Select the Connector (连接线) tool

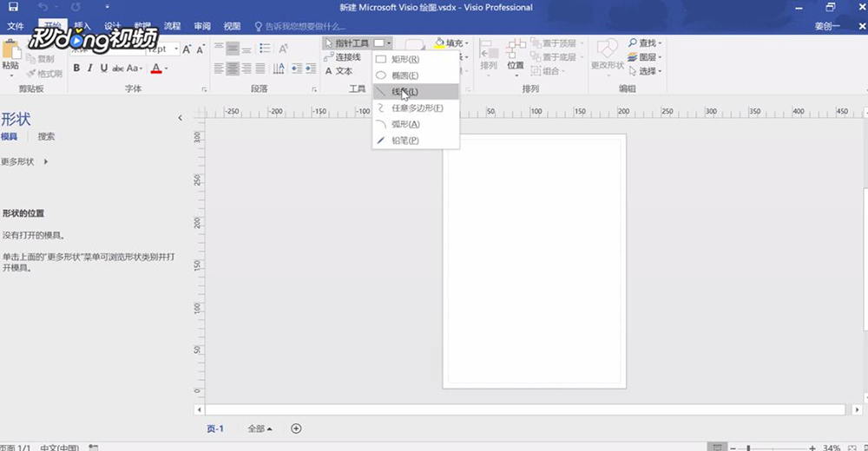(342, 57)
